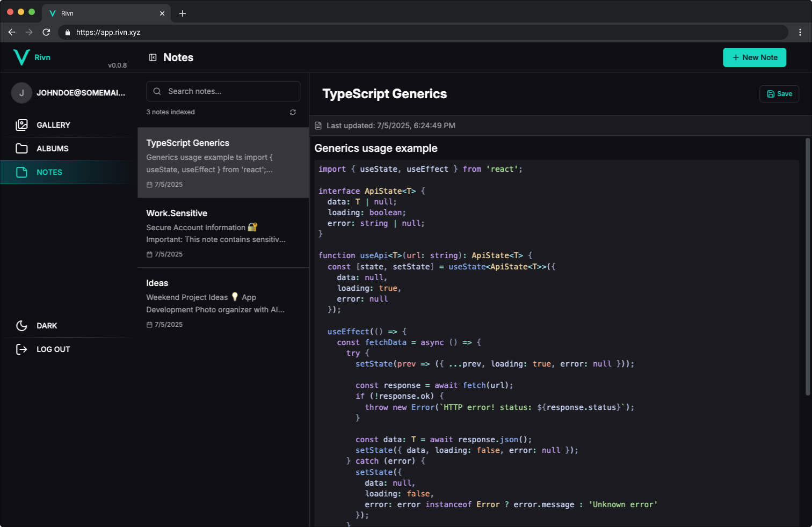
Task: Reload the page with refresh icon
Action: [46, 32]
